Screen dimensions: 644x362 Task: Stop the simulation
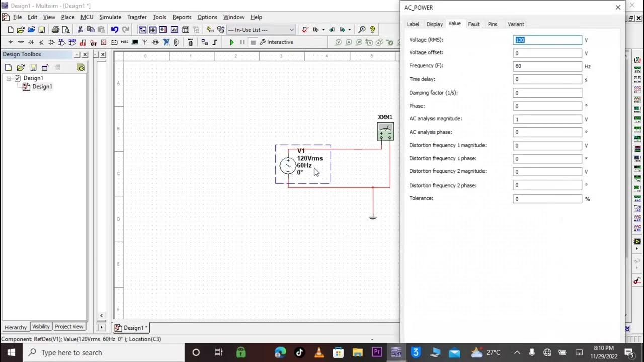tap(253, 42)
